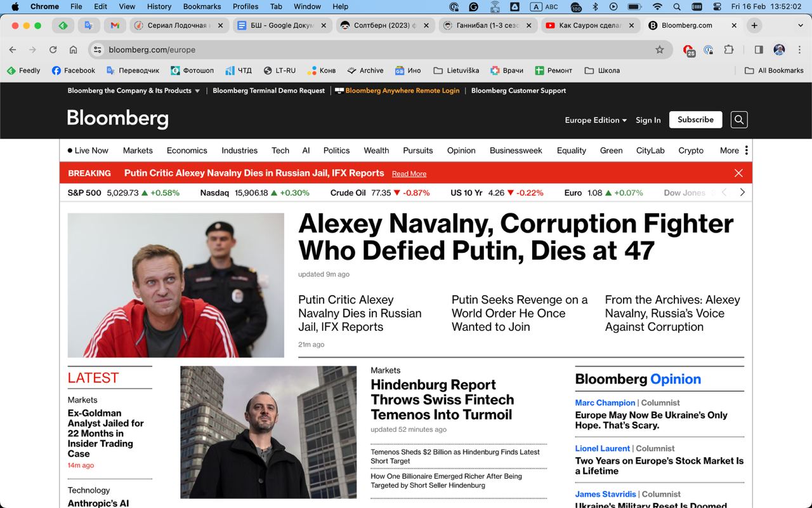The height and width of the screenshot is (508, 812).
Task: Open the Bookmarks menu in menu bar
Action: click(x=202, y=6)
